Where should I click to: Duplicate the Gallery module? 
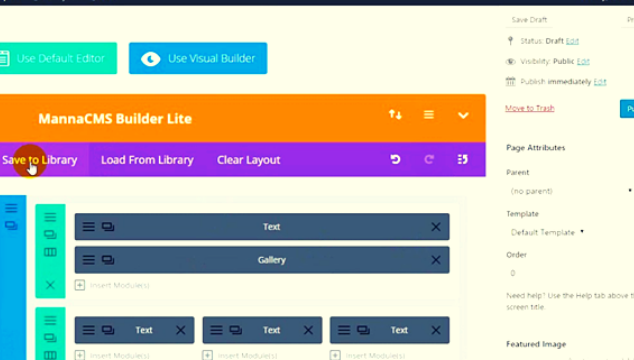(x=108, y=260)
